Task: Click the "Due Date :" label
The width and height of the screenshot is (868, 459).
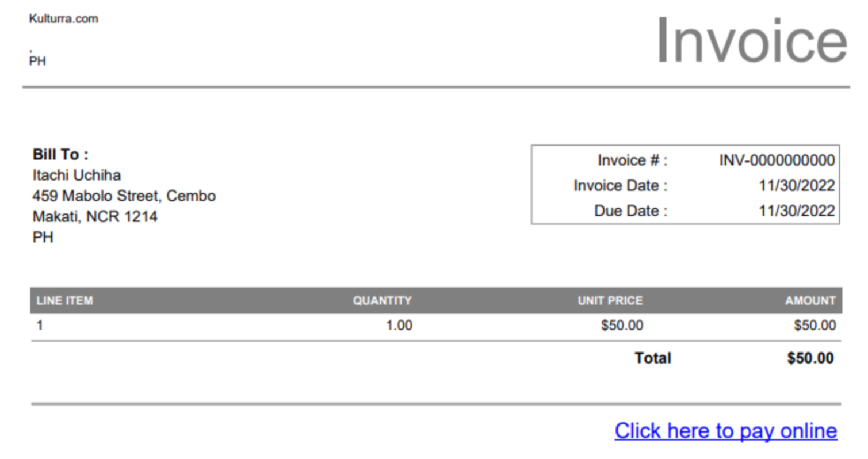Action: tap(630, 211)
